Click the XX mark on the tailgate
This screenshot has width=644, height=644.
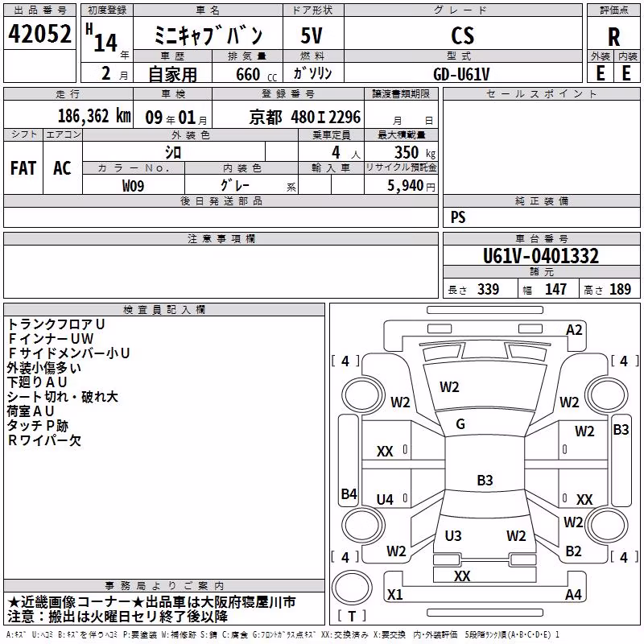462,576
